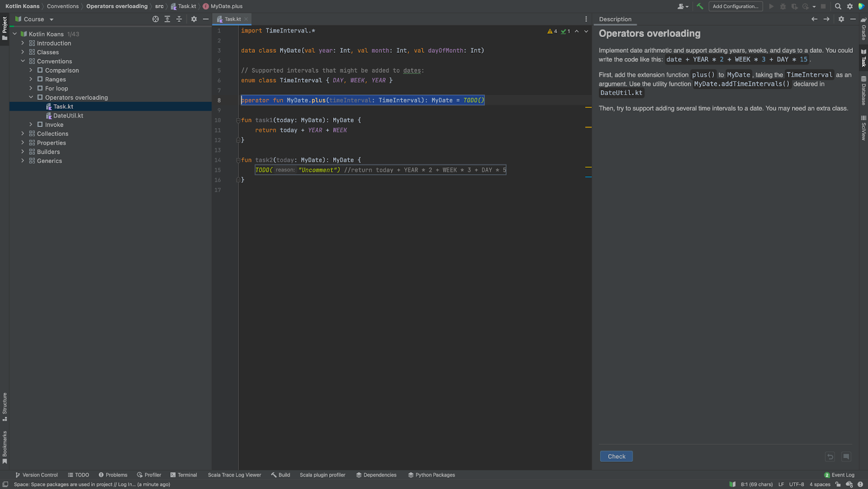Screen dimensions: 868x489
Task: Go to previous task arrow in Description
Action: click(814, 19)
